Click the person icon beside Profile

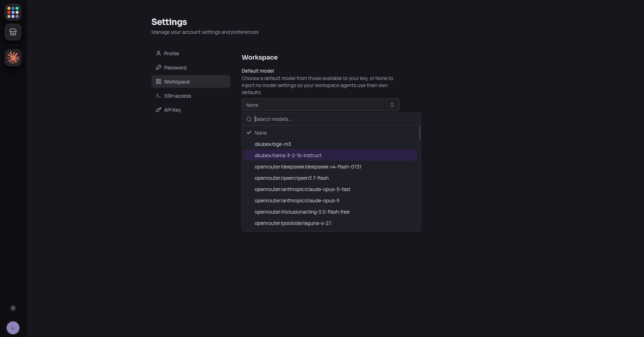159,53
